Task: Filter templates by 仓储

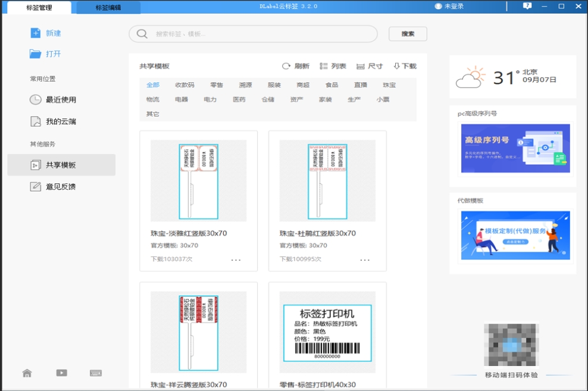Action: (x=268, y=99)
